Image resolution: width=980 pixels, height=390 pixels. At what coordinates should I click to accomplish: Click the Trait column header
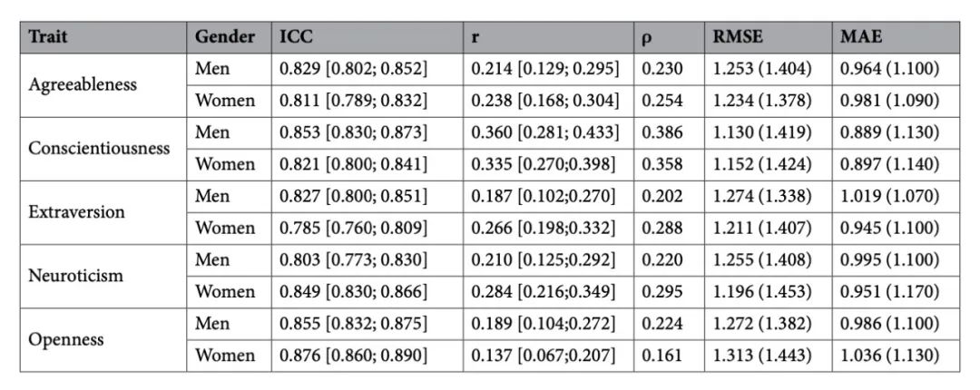click(x=103, y=37)
